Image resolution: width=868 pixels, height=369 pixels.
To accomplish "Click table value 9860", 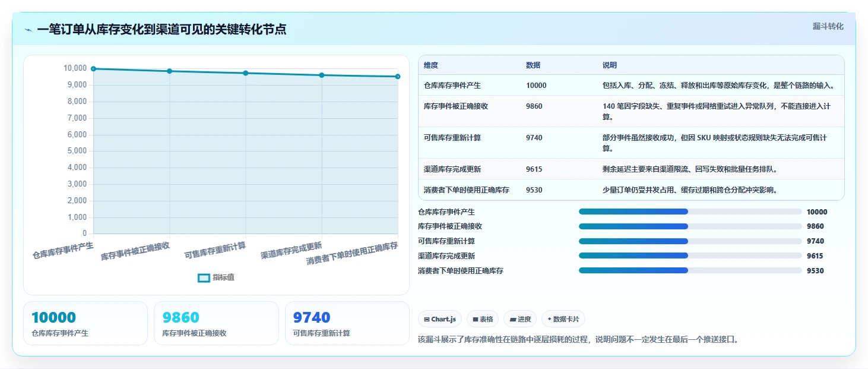I will [534, 106].
